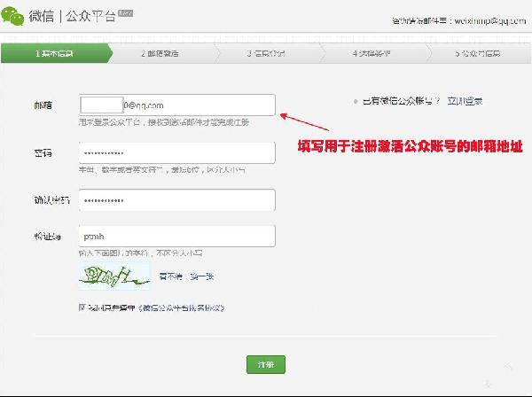
Task: Click the 邮箱 email input field
Action: (176, 105)
